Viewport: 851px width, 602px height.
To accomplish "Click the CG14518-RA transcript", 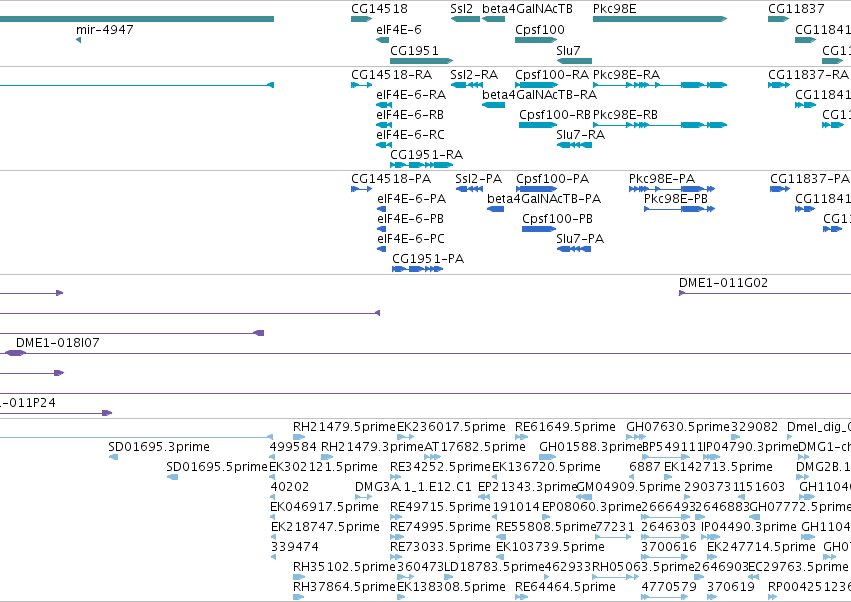I will tap(392, 75).
